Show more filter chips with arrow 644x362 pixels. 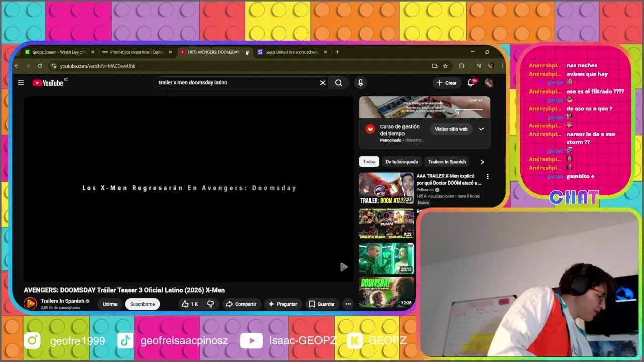pyautogui.click(x=482, y=162)
